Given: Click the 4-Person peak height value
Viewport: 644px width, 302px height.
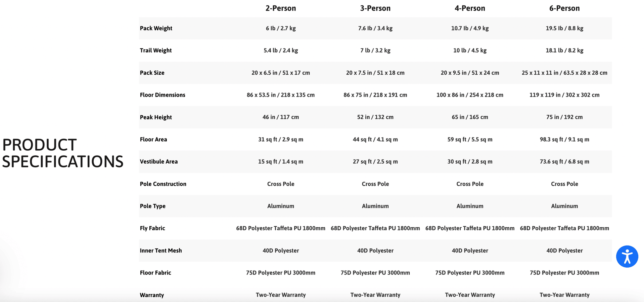Looking at the screenshot, I should click(470, 117).
